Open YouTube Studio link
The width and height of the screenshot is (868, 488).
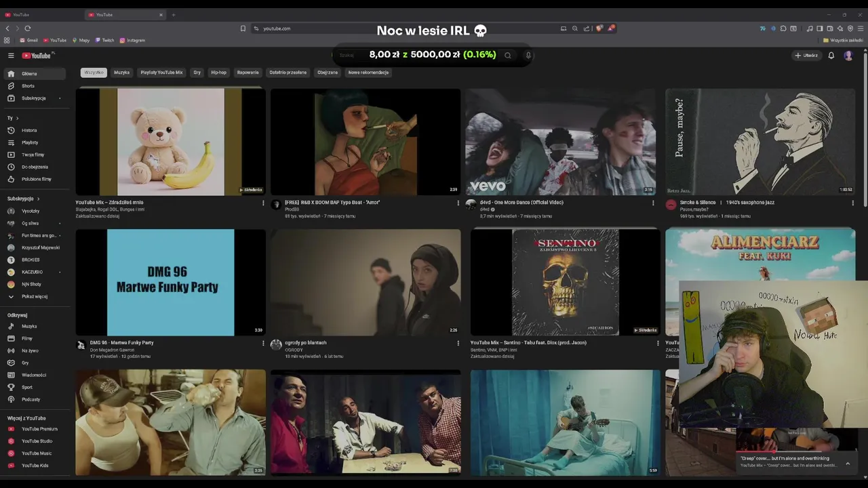35,441
